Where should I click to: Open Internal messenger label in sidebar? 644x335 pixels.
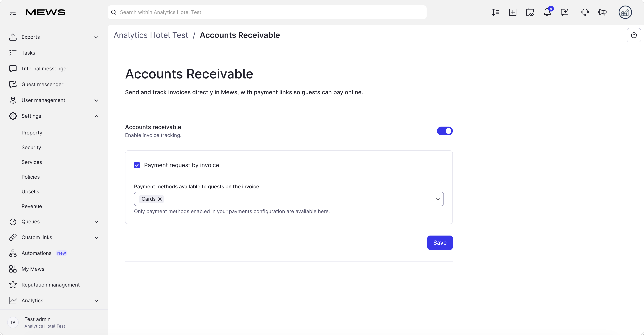(45, 68)
